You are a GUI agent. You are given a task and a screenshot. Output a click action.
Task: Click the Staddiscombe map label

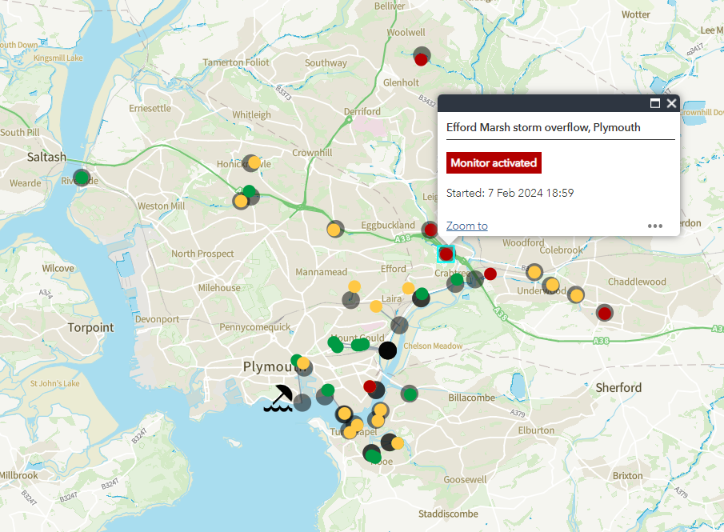coord(448,514)
